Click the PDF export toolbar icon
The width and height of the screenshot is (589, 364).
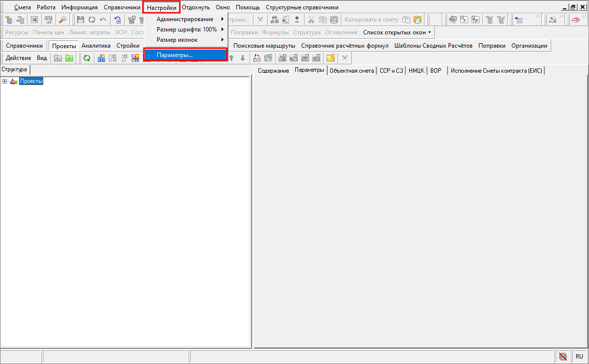48,20
